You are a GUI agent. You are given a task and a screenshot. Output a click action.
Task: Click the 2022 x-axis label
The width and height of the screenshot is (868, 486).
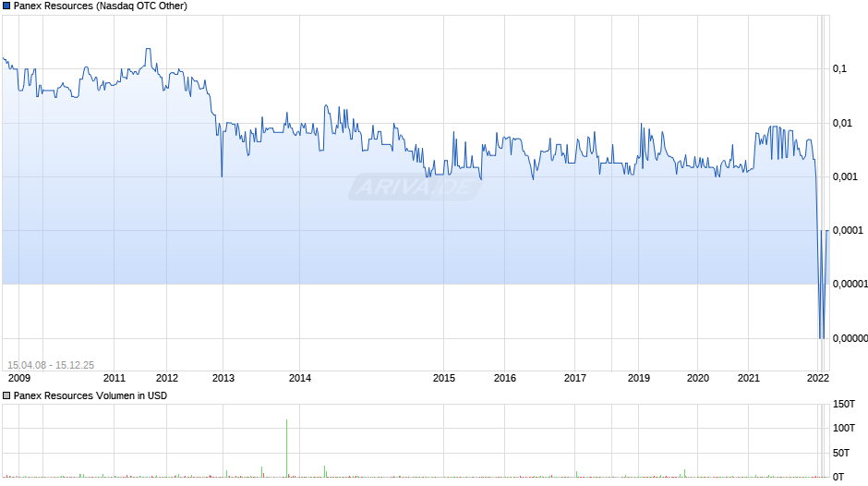pos(818,378)
